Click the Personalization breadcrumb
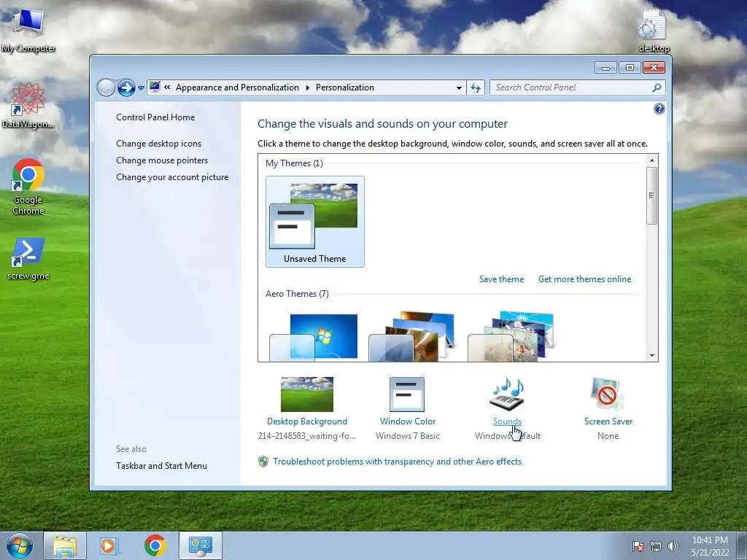Image resolution: width=747 pixels, height=560 pixels. (x=345, y=87)
